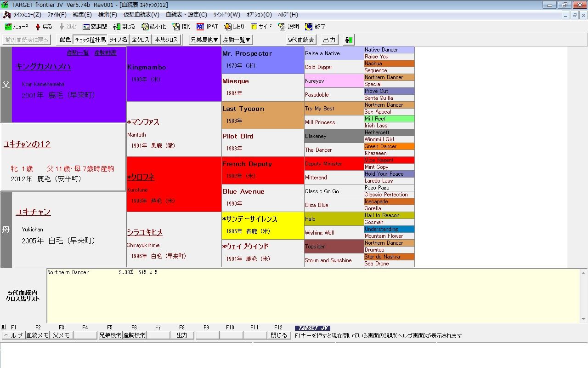Open the ユキチャン dam link
Screen dimensions: 588x368
(x=33, y=212)
